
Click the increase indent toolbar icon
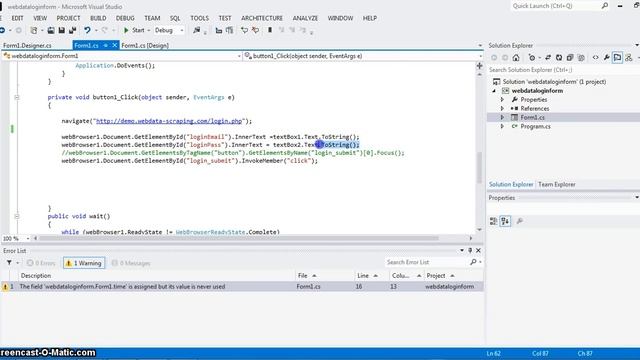(230, 30)
